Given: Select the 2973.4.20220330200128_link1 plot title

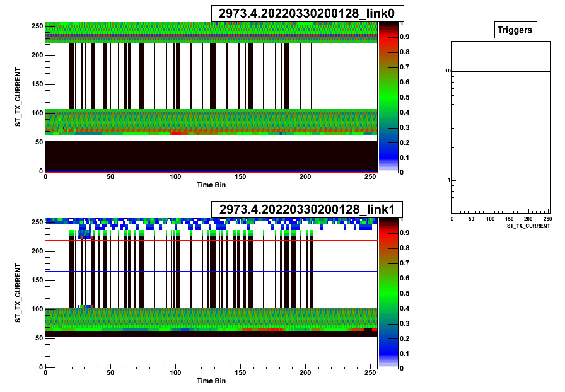Looking at the screenshot, I should [x=307, y=209].
